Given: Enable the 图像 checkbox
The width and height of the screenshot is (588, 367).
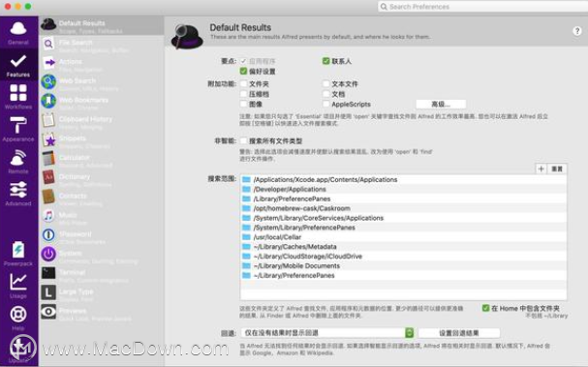Looking at the screenshot, I should click(x=244, y=104).
